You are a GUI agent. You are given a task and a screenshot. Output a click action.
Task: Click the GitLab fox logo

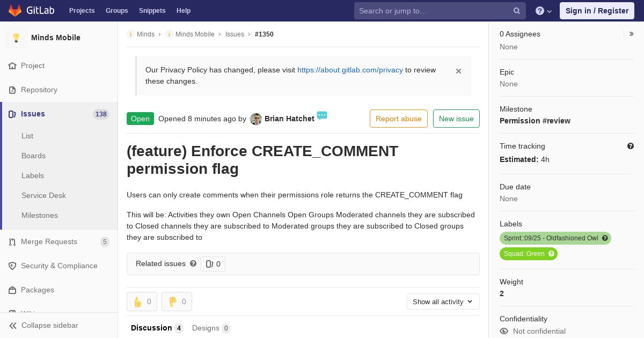(15, 10)
